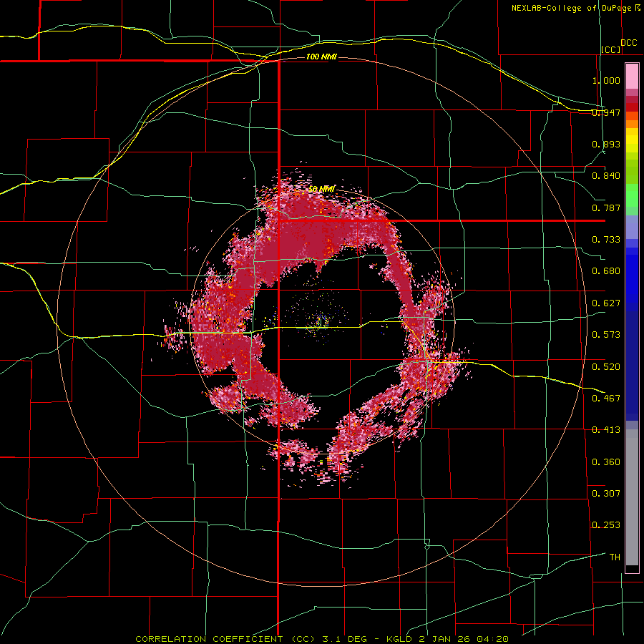644x644 pixels.
Task: Click the 0.307 scale value
Action: pyautogui.click(x=606, y=494)
